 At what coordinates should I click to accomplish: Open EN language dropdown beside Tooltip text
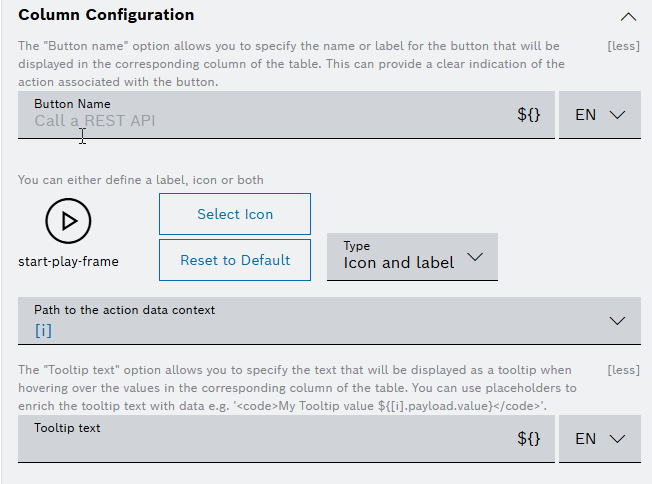coord(600,439)
